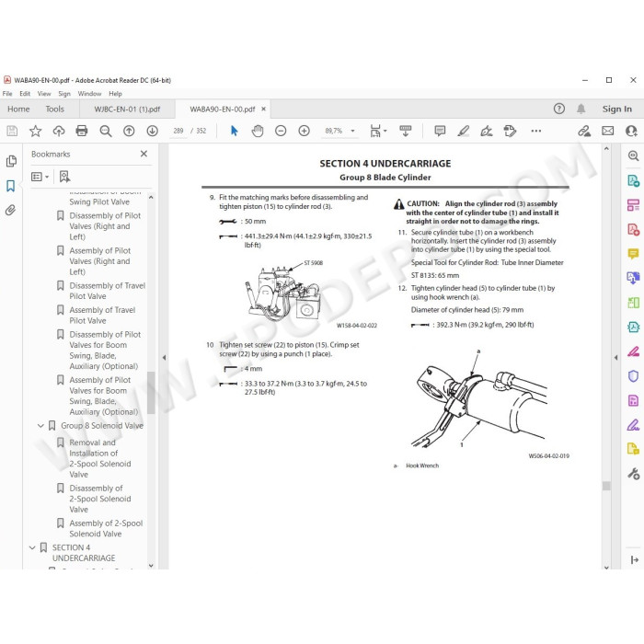Open Assembly of Travel Pilot Valve bookmark
Viewport: 644px width, 644px height.
102,316
